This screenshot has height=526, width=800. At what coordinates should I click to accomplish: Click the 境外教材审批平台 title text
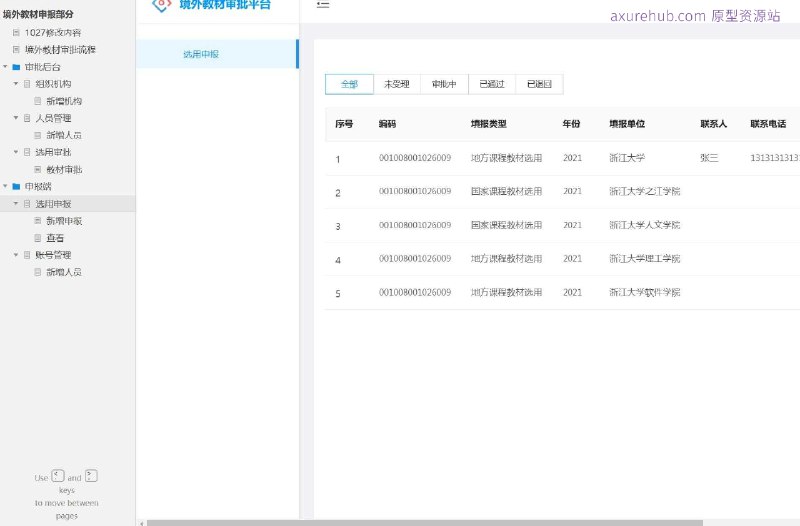tap(225, 5)
